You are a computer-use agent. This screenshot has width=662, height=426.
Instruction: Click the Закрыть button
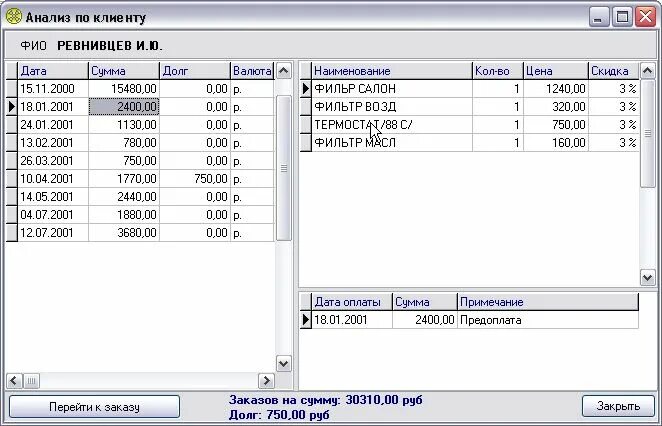point(618,406)
